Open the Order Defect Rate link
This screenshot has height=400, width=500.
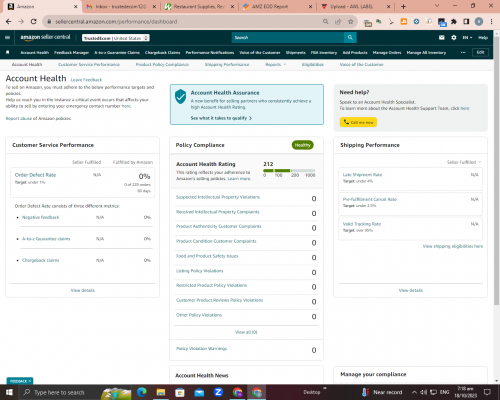pyautogui.click(x=35, y=175)
